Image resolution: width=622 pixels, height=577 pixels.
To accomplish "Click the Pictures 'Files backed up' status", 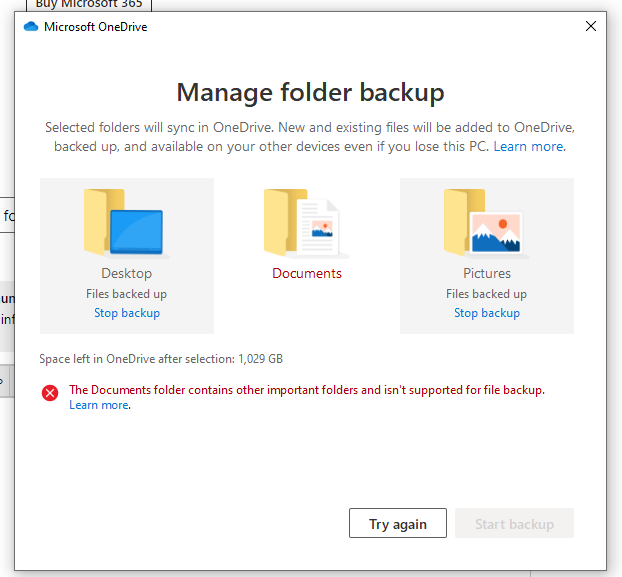I will [x=486, y=294].
